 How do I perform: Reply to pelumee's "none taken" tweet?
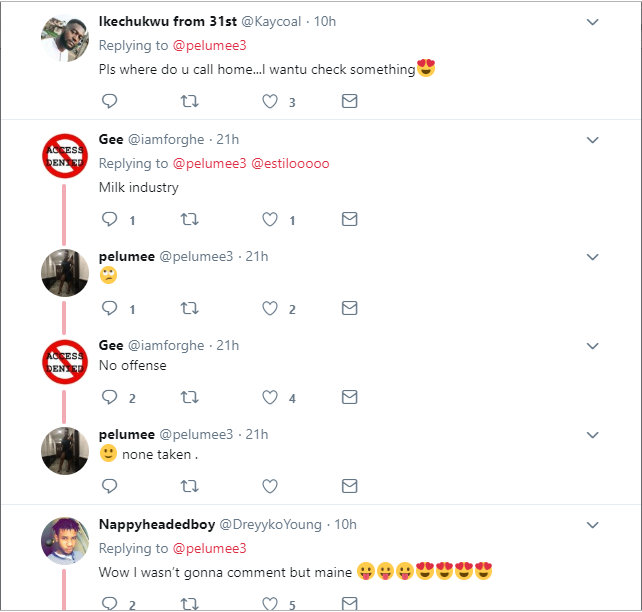tap(110, 486)
